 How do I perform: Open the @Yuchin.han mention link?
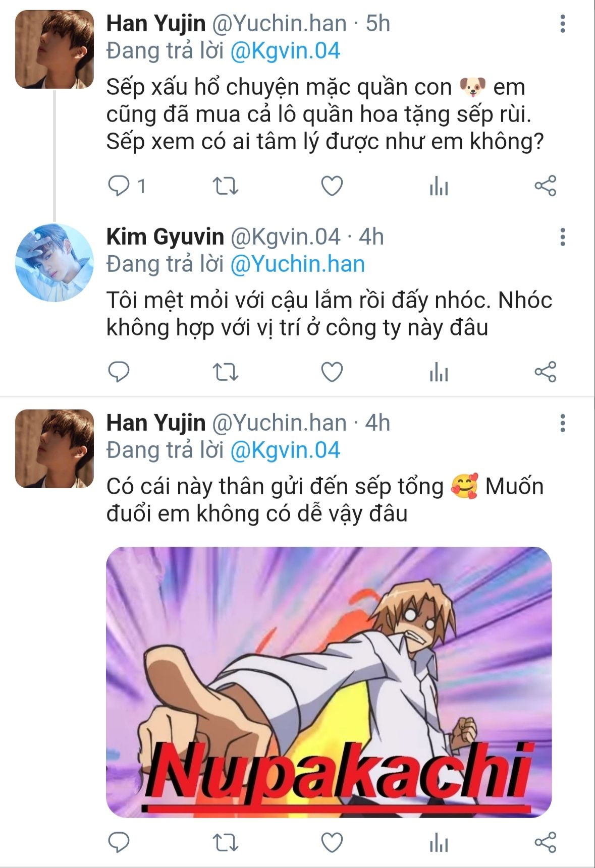[297, 264]
